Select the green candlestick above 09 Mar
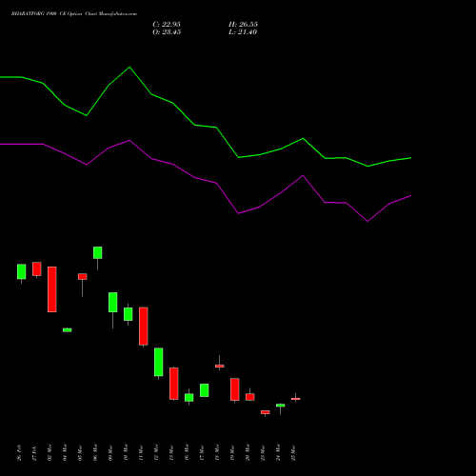This screenshot has width=476, height=476. [x=113, y=303]
